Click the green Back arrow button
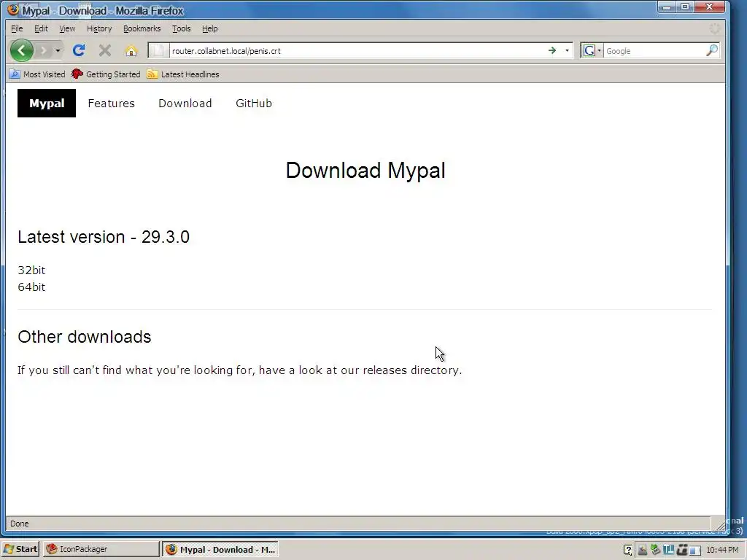This screenshot has width=747, height=560. (x=21, y=50)
